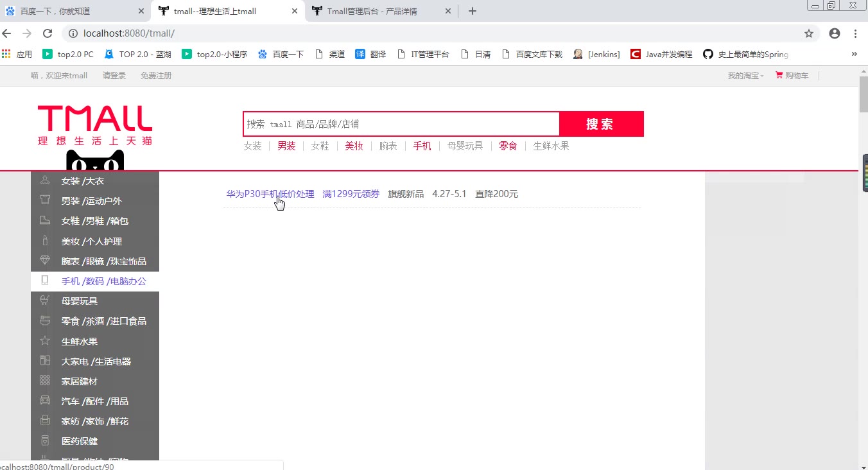Image resolution: width=868 pixels, height=470 pixels.
Task: Click the diamond icon beside 腕表 /眼镜 /珠宝饰品
Action: tap(45, 261)
